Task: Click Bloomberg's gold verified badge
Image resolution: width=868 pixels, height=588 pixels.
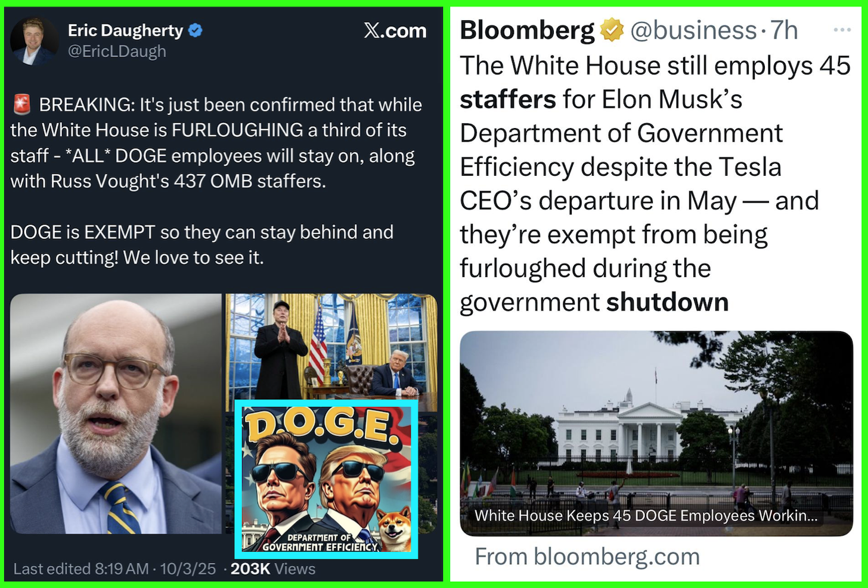Action: [x=611, y=30]
